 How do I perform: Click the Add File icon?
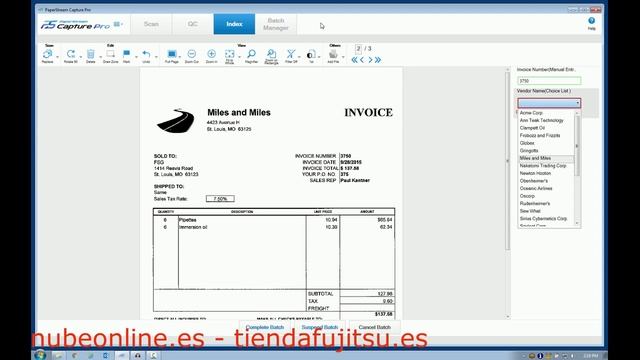333,54
